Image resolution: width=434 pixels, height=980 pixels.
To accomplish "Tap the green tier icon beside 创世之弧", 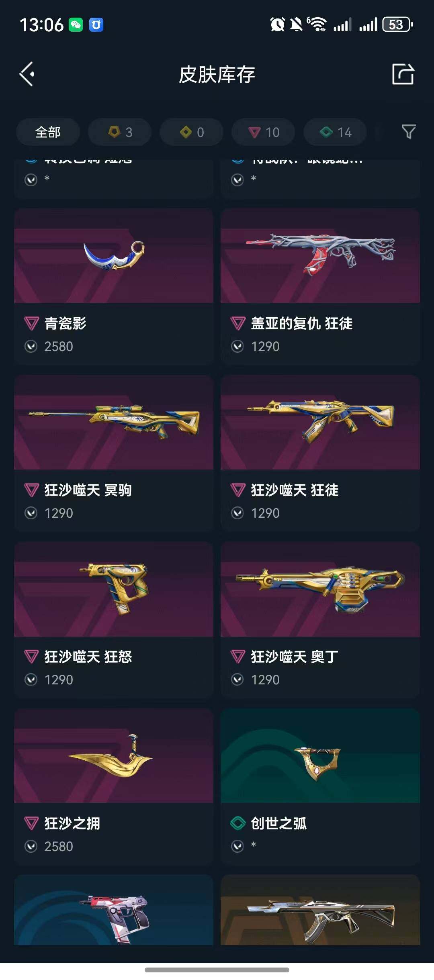I will (238, 823).
